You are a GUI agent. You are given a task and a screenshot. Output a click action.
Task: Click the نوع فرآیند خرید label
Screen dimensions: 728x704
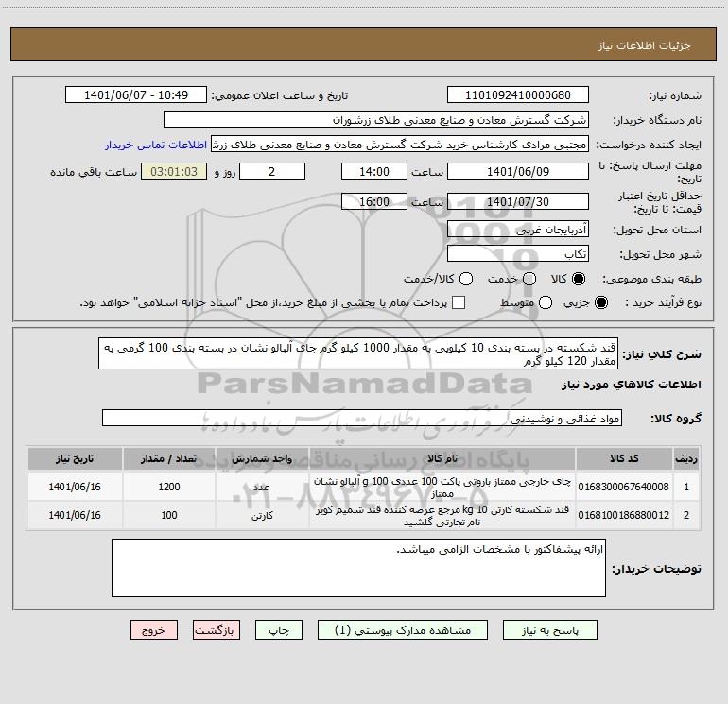click(x=663, y=302)
